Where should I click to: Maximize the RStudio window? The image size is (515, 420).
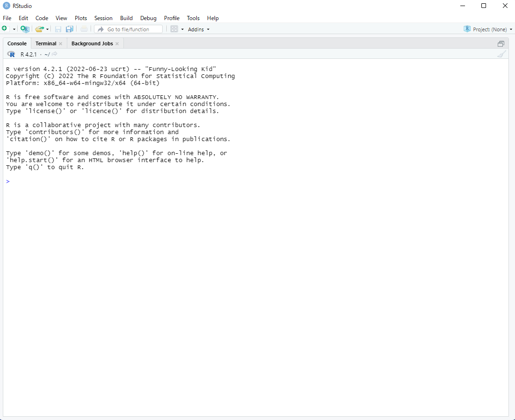click(484, 6)
